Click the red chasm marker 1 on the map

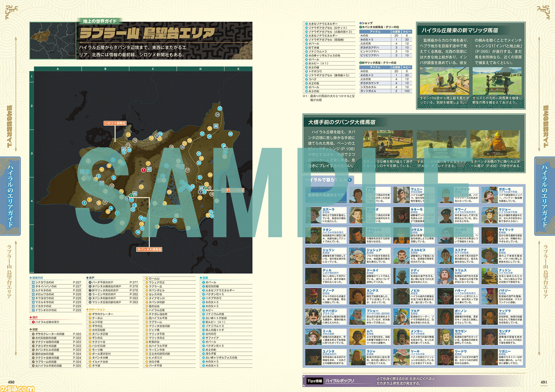click(143, 170)
